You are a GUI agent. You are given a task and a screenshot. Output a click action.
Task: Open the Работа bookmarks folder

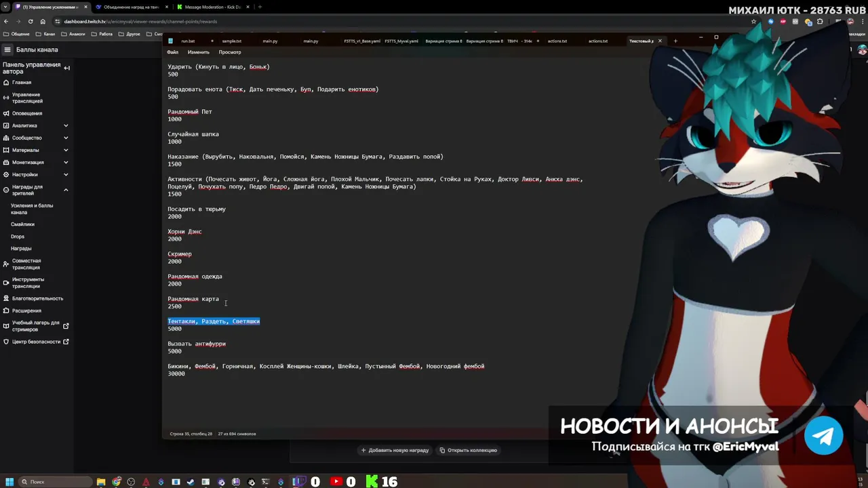102,34
